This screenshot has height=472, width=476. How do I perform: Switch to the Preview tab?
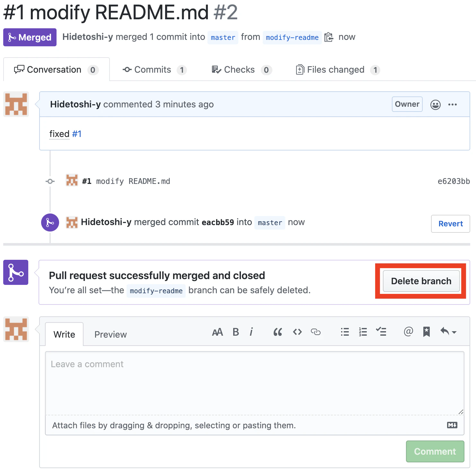[x=110, y=334]
